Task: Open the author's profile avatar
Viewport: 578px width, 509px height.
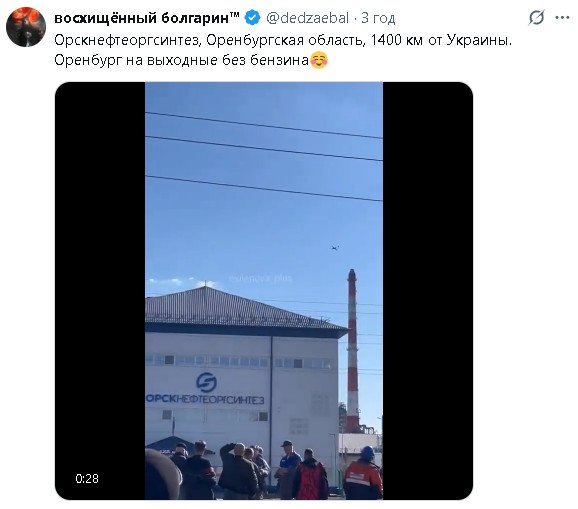Action: tap(26, 27)
